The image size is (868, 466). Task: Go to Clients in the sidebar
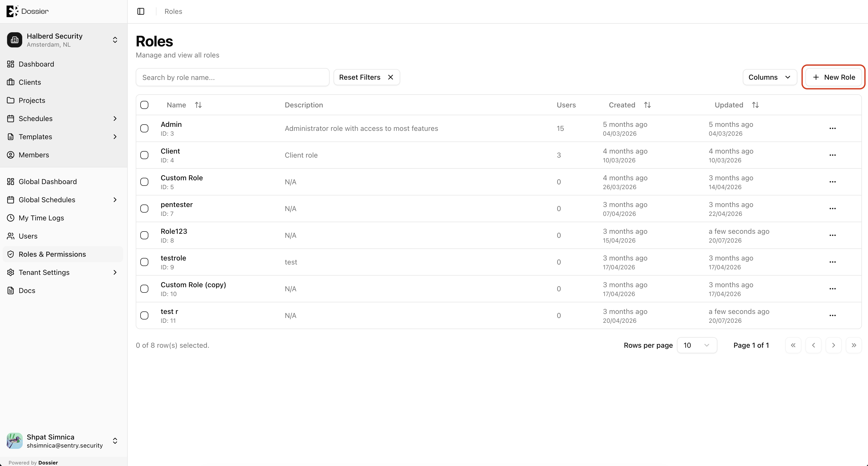coord(63,82)
